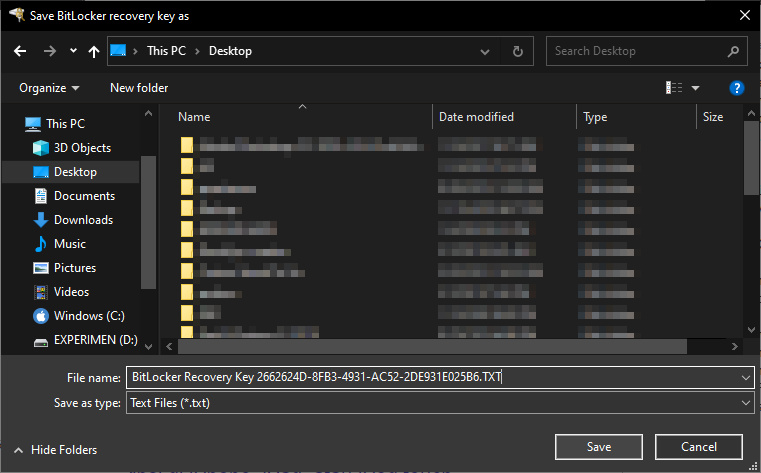Select Music in the navigation pane
This screenshot has height=473, width=761.
click(70, 244)
